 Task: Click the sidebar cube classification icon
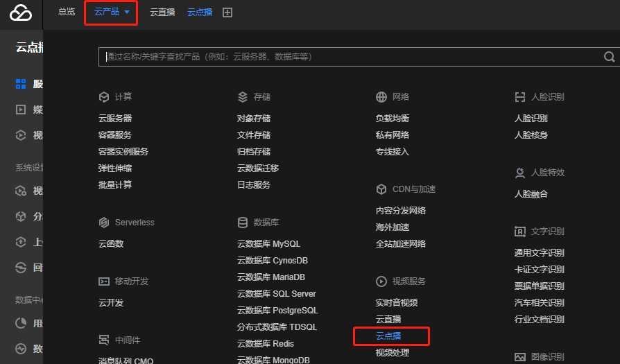pos(21,216)
